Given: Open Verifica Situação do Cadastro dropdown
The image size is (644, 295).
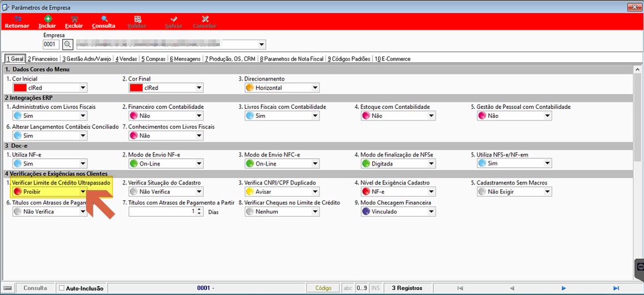Looking at the screenshot, I should click(199, 192).
